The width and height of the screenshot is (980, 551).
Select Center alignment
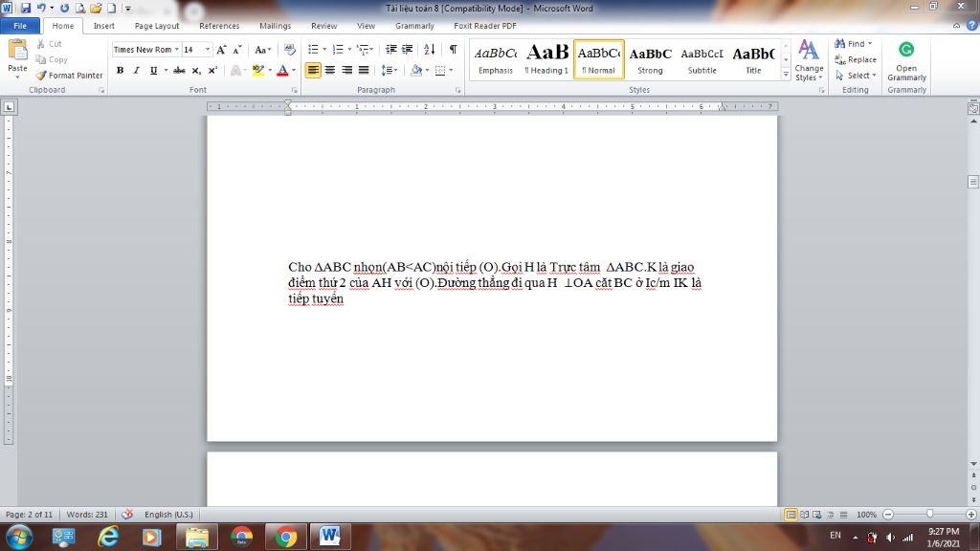pyautogui.click(x=329, y=71)
